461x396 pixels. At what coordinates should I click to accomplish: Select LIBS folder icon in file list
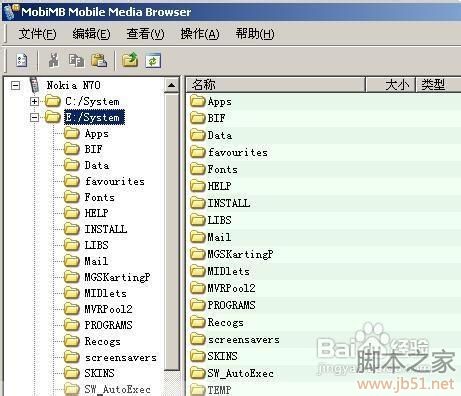coord(197,220)
